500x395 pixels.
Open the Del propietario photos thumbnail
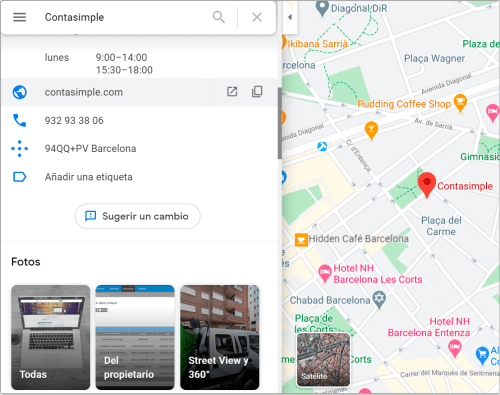tap(135, 337)
